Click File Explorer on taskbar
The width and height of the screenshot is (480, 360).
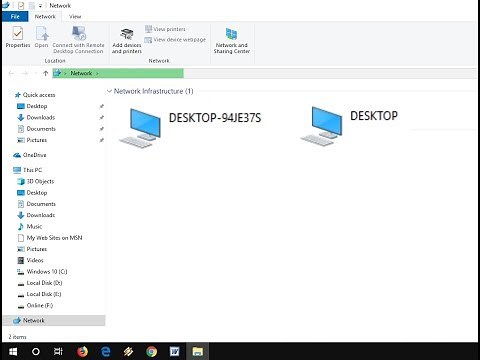198,351
